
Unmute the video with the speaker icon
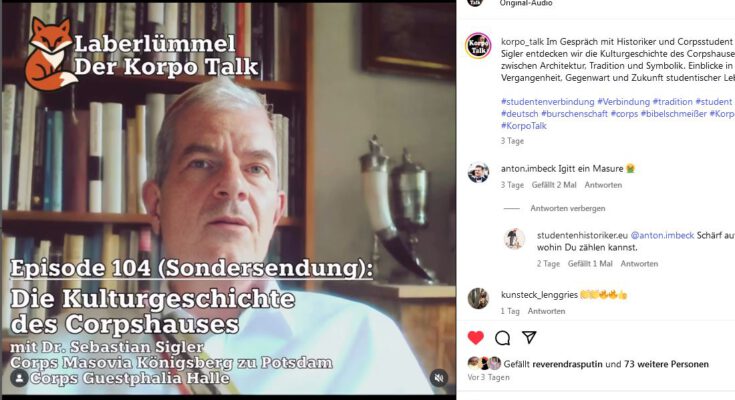[x=439, y=377]
